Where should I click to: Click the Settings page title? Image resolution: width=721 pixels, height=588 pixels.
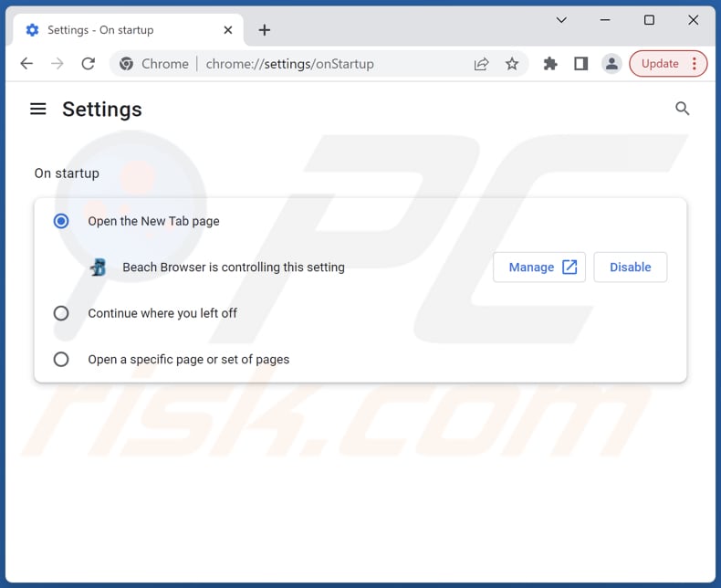(x=102, y=109)
